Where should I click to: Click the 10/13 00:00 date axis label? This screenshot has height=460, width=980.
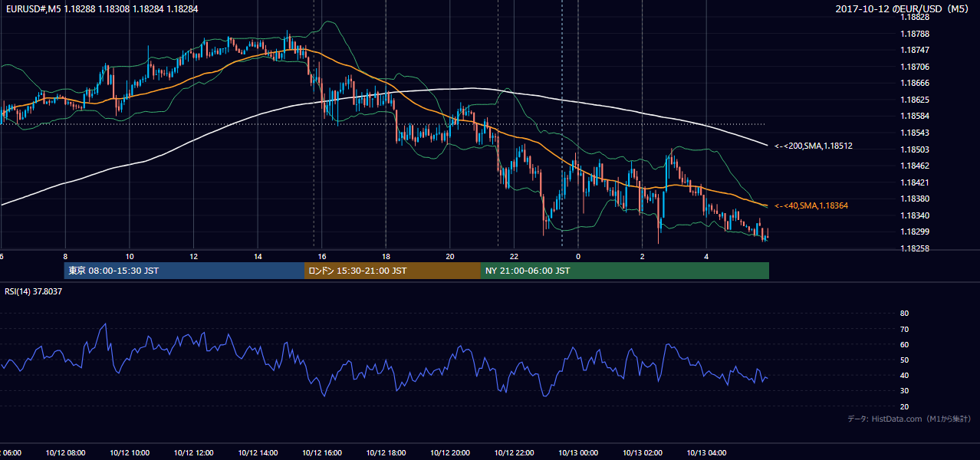point(578,452)
